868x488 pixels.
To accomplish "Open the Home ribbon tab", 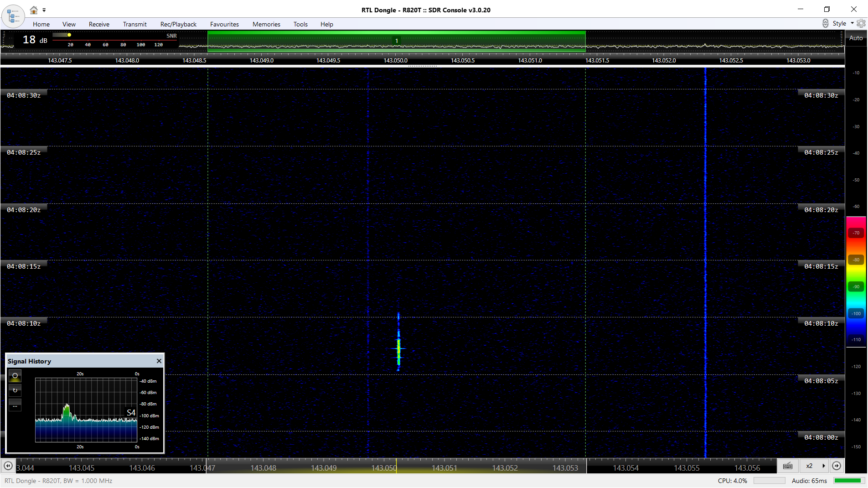I will [x=41, y=24].
